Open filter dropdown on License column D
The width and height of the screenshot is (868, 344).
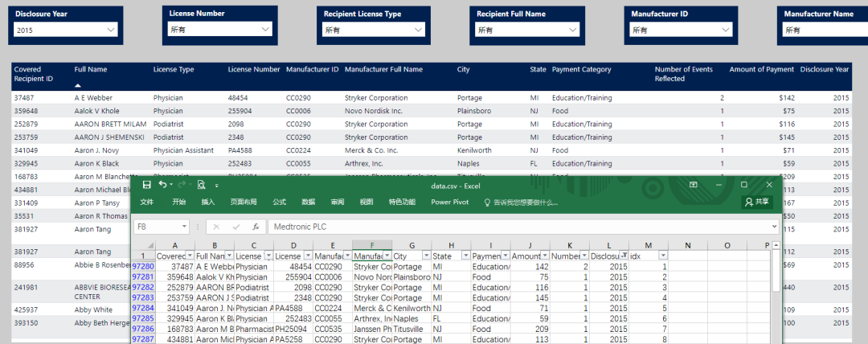309,256
